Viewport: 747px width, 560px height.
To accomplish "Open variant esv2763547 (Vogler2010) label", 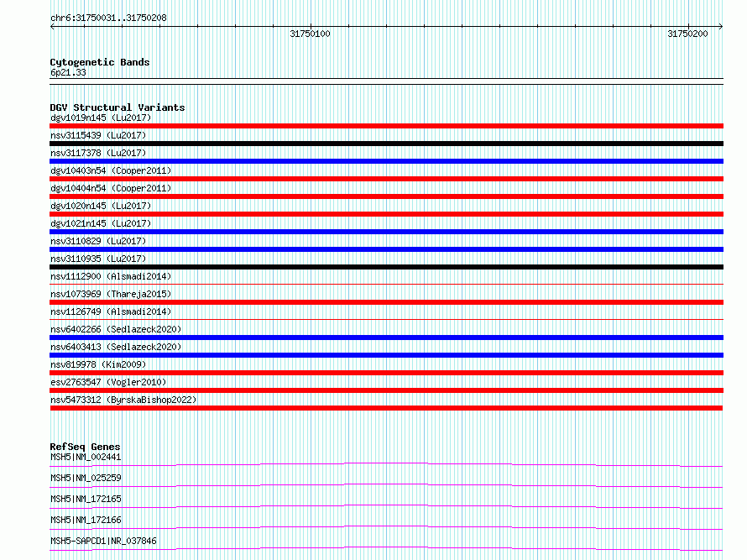I will point(108,382).
